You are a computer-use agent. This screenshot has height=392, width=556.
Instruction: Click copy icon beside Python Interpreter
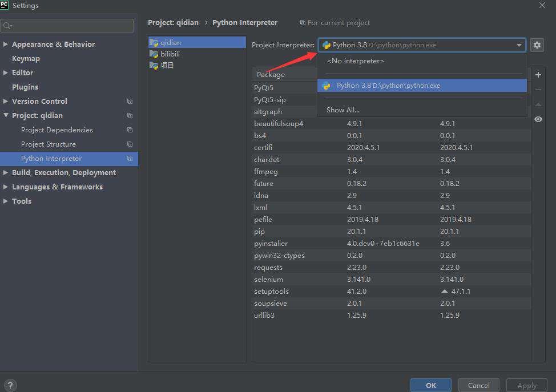[130, 159]
